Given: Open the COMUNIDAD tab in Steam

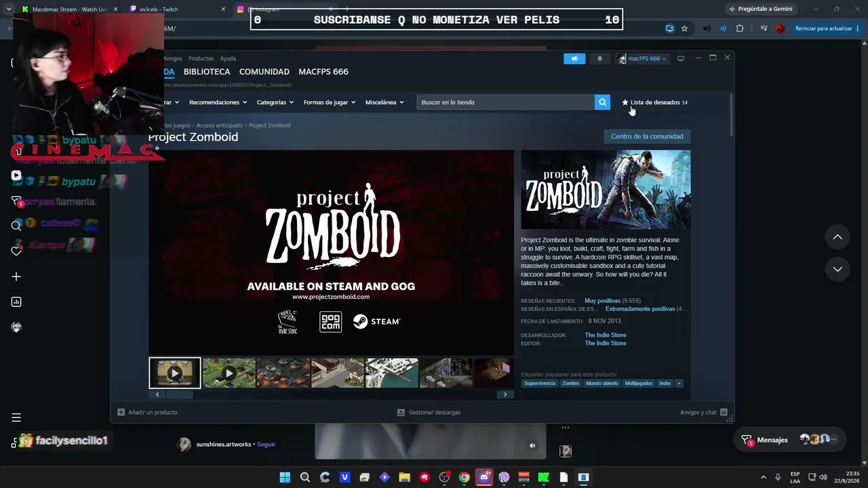Looking at the screenshot, I should click(x=264, y=72).
